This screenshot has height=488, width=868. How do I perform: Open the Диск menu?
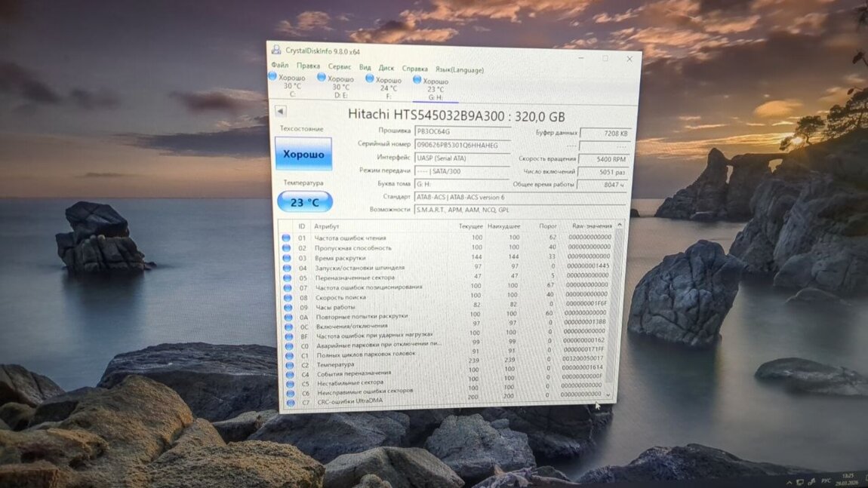click(386, 68)
